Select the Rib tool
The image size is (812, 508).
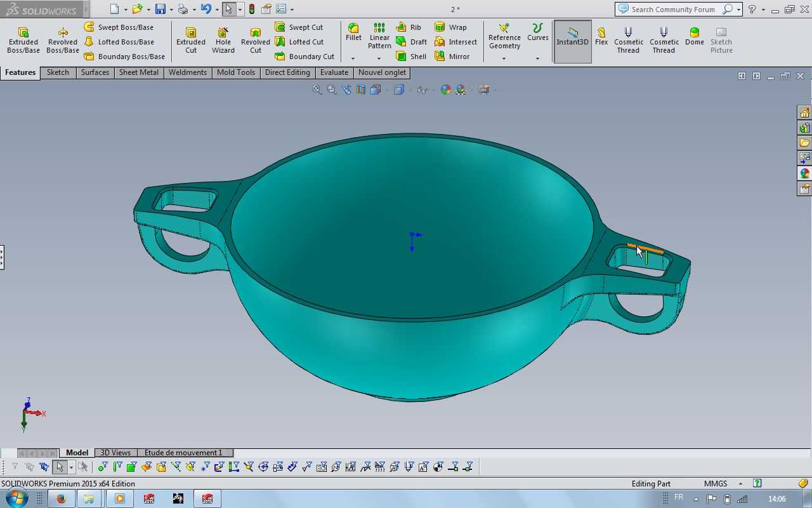point(409,27)
